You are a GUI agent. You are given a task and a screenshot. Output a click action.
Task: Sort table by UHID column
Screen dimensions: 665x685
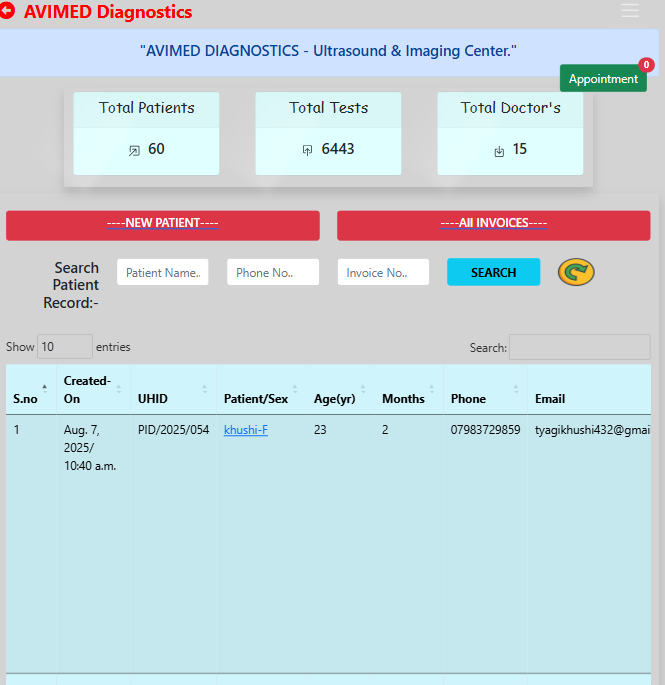point(205,389)
